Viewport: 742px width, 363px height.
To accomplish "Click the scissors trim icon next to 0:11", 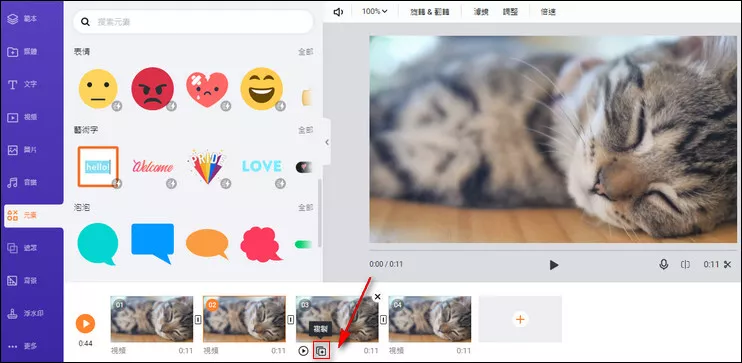I will [728, 265].
